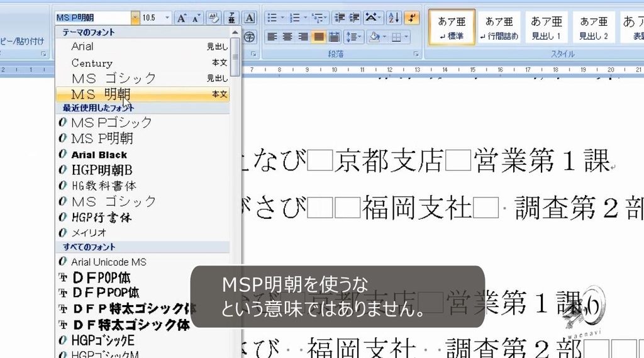Select the 標準 style
644x358 pixels.
point(452,26)
